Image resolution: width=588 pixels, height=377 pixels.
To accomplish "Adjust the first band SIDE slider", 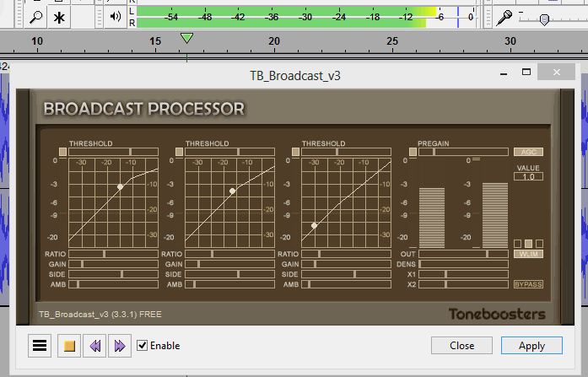I will pos(113,274).
